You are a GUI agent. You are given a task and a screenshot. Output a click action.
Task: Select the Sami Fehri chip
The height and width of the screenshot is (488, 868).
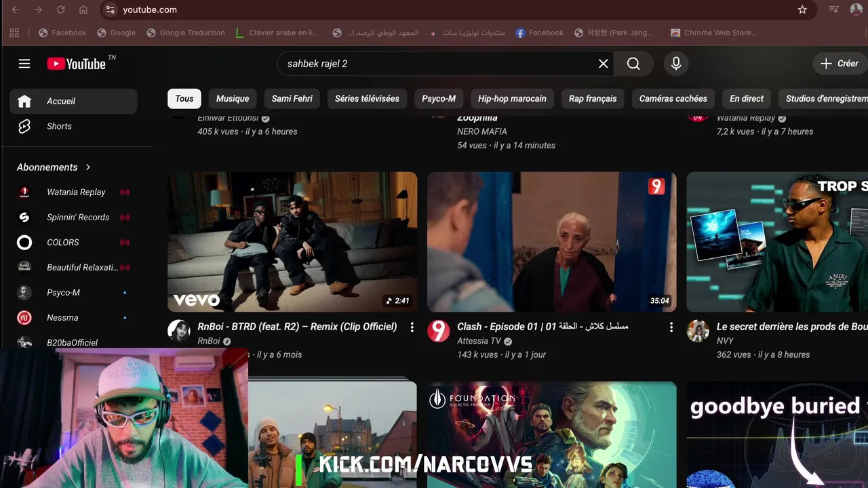point(292,98)
